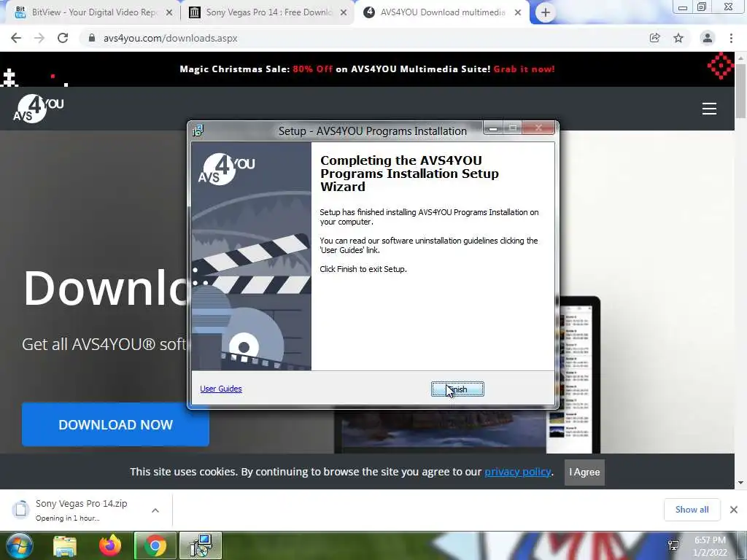Click the Chrome taskbar icon

point(155,545)
